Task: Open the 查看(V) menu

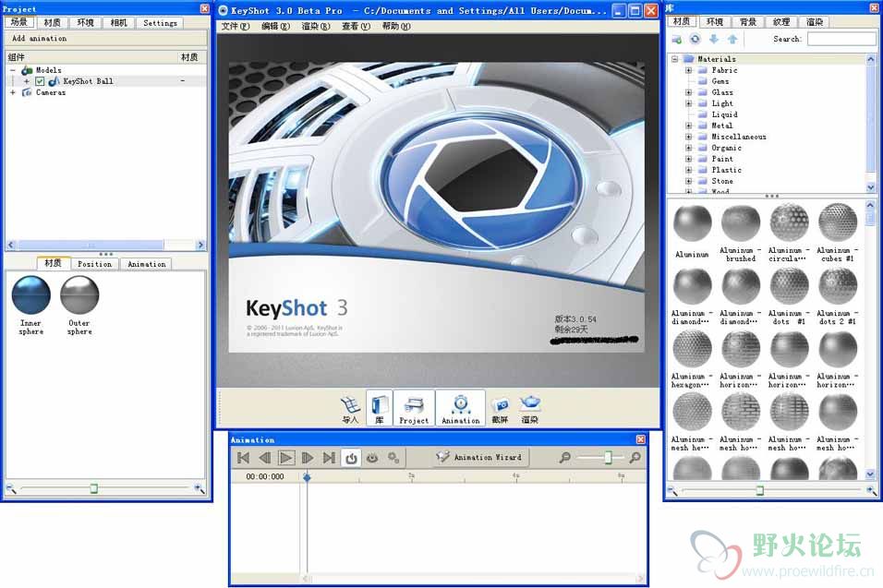Action: [356, 26]
